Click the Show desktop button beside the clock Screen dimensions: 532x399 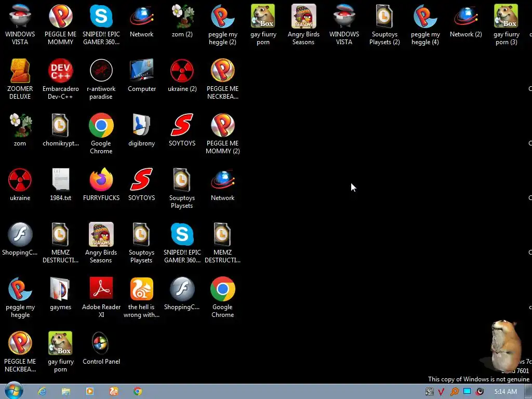[x=528, y=392]
